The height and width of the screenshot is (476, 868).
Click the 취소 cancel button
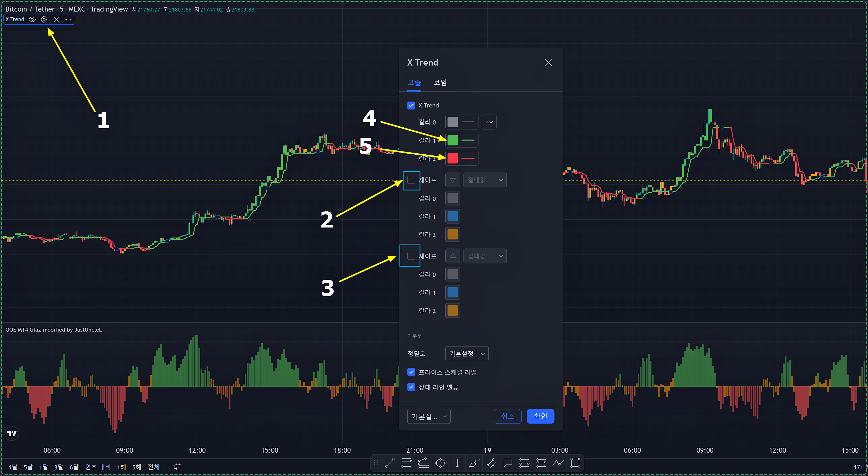click(x=508, y=416)
